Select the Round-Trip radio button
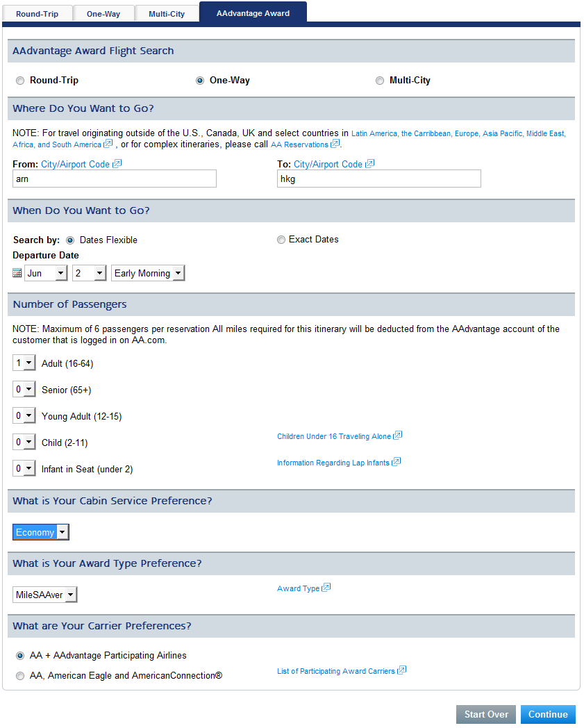The image size is (584, 728). click(x=20, y=81)
